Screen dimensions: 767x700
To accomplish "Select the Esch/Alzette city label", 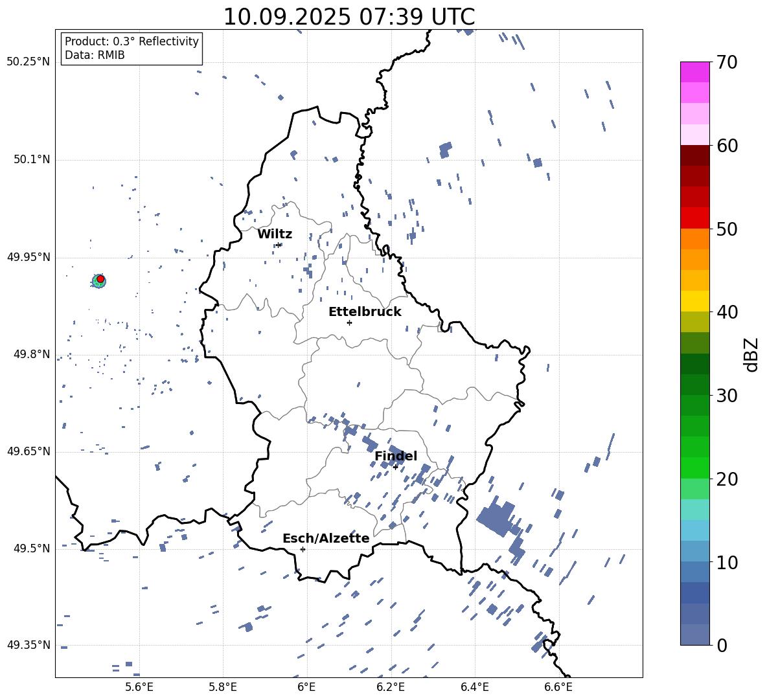I will [x=326, y=538].
